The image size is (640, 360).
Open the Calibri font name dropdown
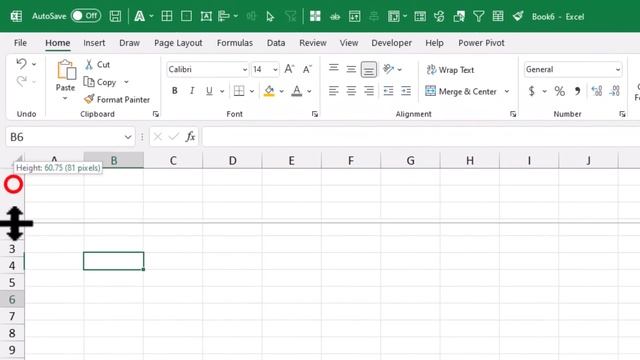click(244, 70)
